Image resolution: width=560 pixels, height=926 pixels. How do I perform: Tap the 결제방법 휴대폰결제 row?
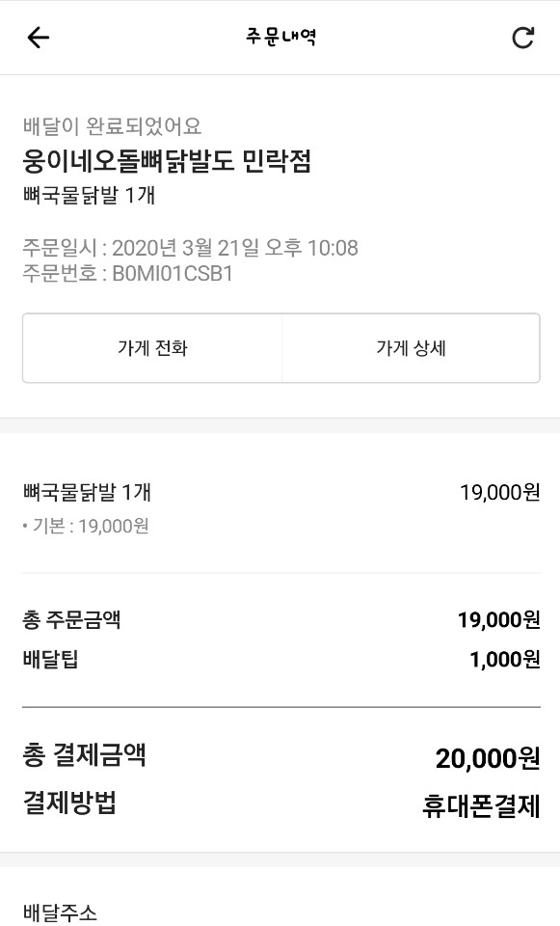280,804
